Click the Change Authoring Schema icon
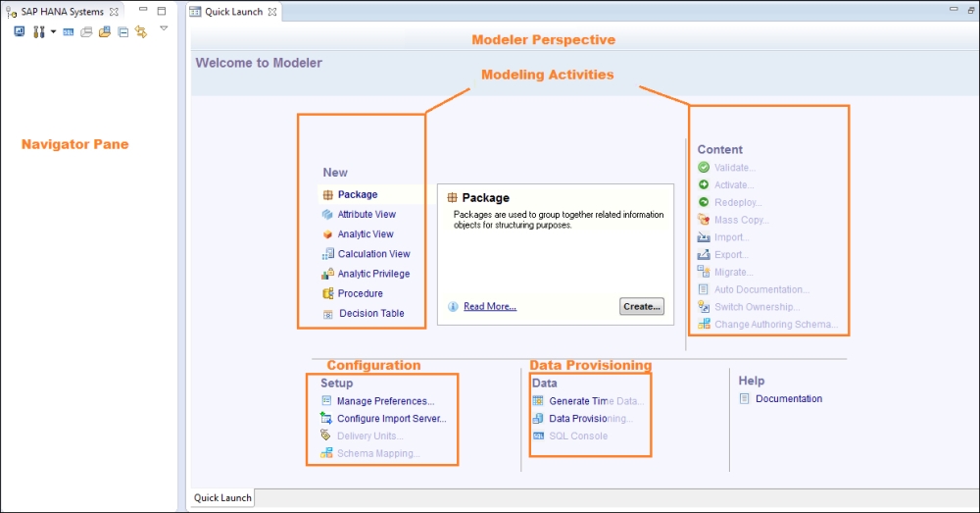The height and width of the screenshot is (513, 980). coord(704,324)
